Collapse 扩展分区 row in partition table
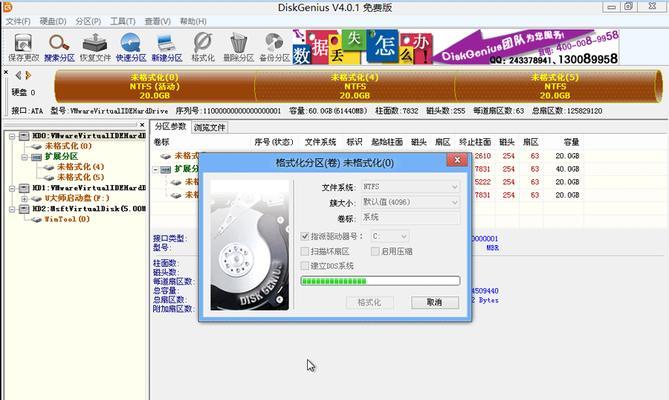 (156, 169)
